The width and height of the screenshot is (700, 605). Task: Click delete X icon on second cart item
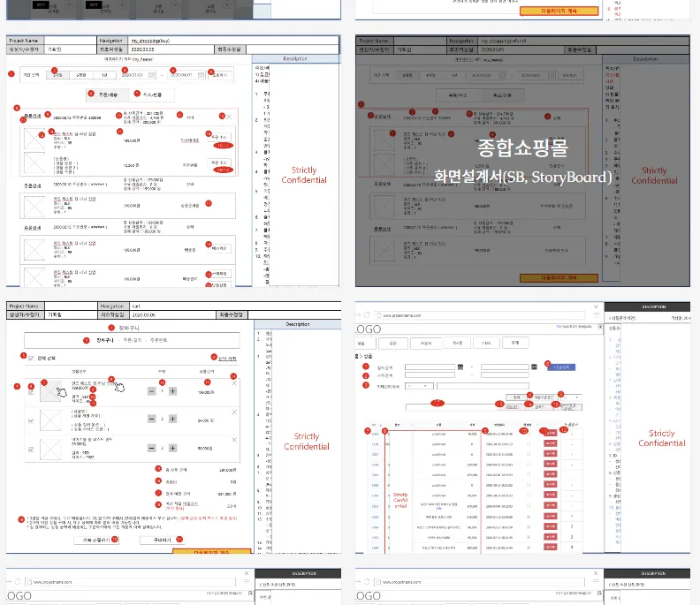click(234, 412)
